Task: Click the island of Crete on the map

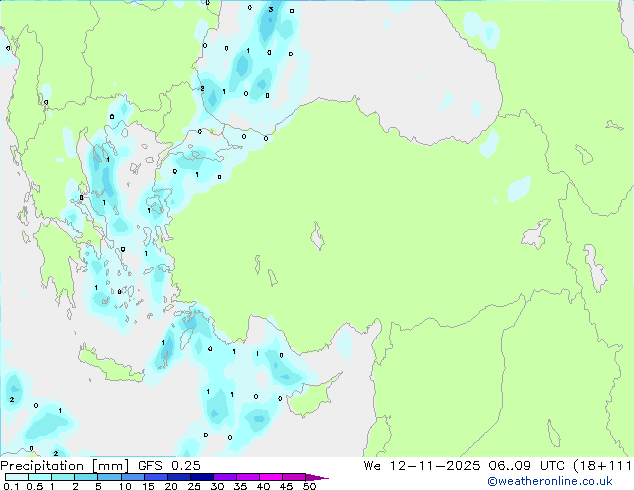Action: (111, 366)
